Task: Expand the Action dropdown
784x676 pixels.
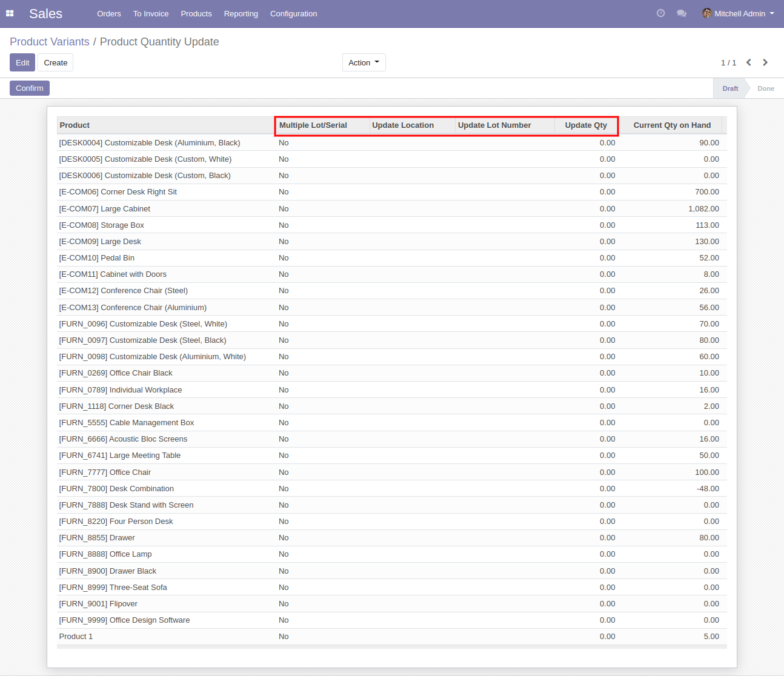Action: click(x=364, y=62)
